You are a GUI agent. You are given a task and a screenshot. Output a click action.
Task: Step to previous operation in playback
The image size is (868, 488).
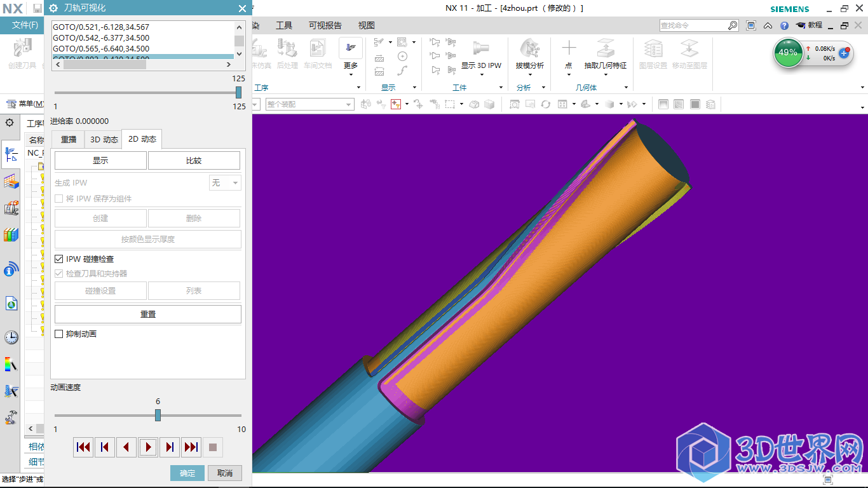[104, 447]
